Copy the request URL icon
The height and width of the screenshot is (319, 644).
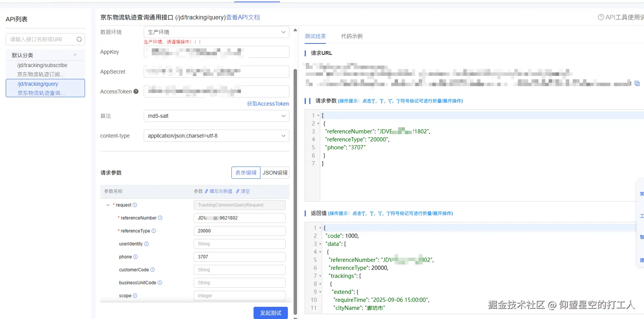[x=637, y=83]
